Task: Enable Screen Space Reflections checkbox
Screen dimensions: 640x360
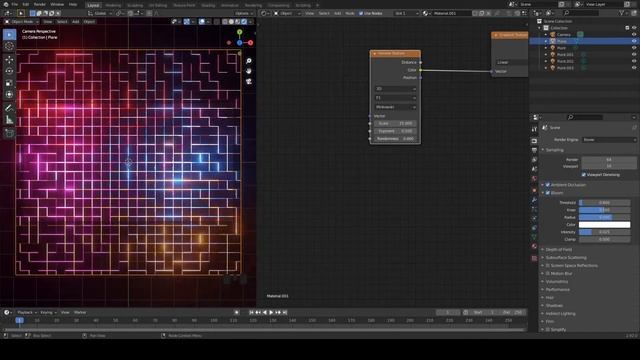Action: click(548, 266)
